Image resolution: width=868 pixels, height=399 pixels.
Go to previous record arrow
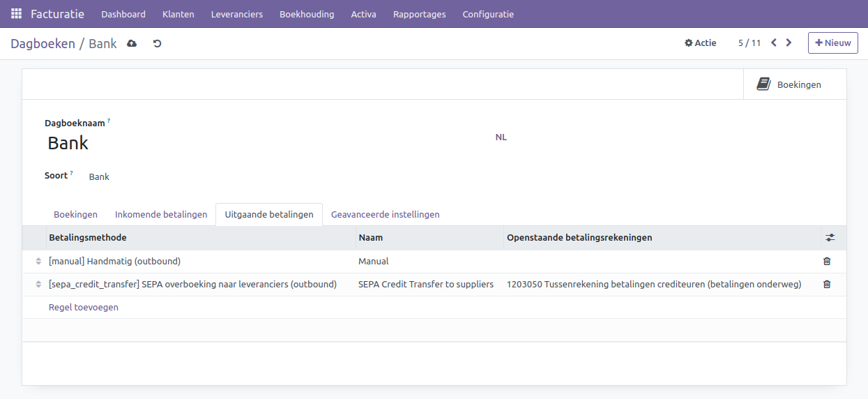coord(774,43)
